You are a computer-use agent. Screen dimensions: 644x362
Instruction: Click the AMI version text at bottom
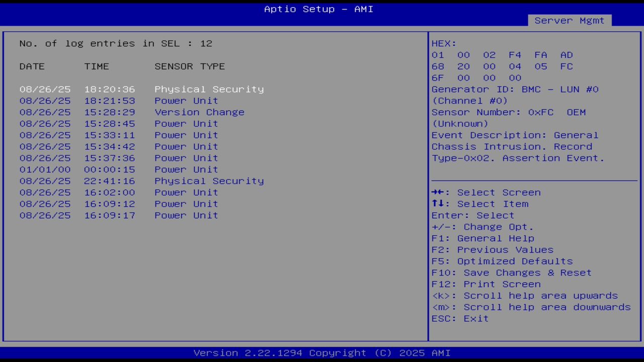point(321,352)
